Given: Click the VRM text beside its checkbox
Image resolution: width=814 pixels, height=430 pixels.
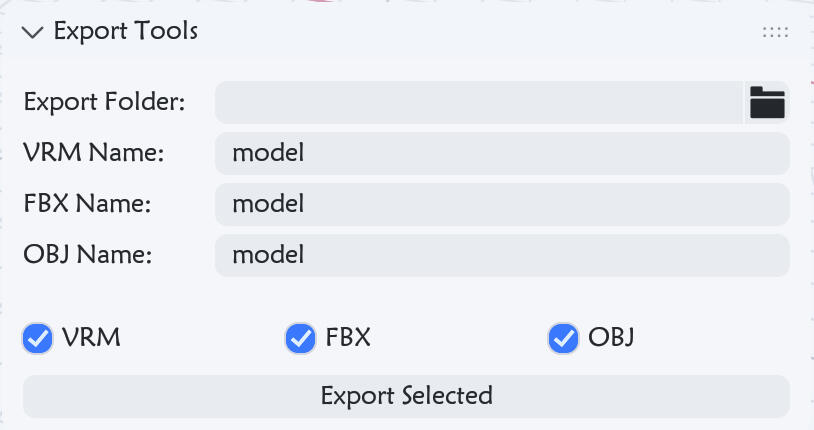Looking at the screenshot, I should [x=91, y=338].
